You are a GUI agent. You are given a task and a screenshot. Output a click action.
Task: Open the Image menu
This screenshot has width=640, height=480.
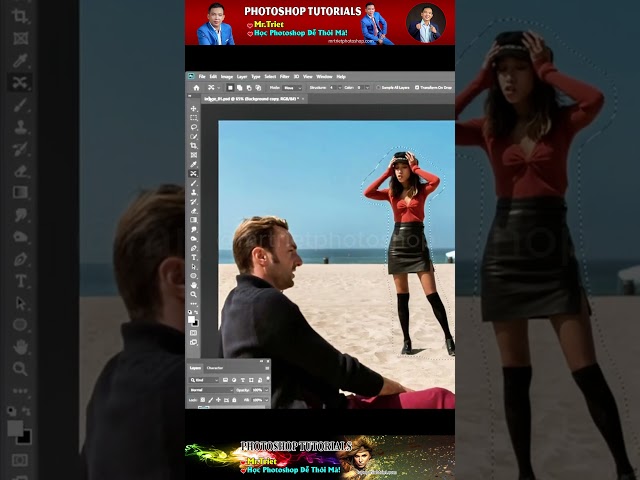pos(227,76)
